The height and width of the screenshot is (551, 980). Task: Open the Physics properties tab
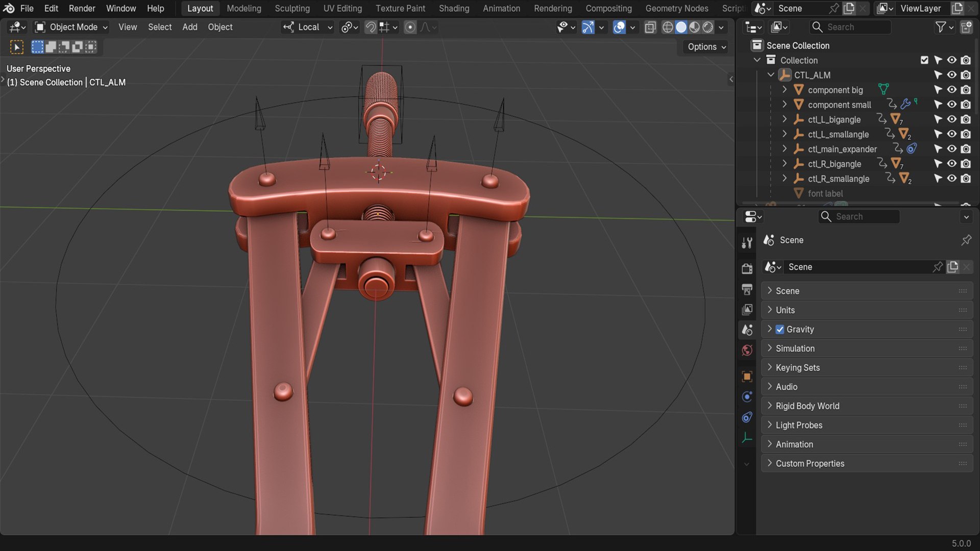pyautogui.click(x=747, y=397)
